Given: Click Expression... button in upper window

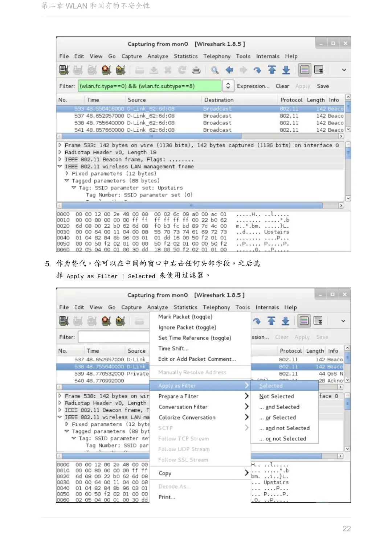Looking at the screenshot, I should pyautogui.click(x=253, y=86).
